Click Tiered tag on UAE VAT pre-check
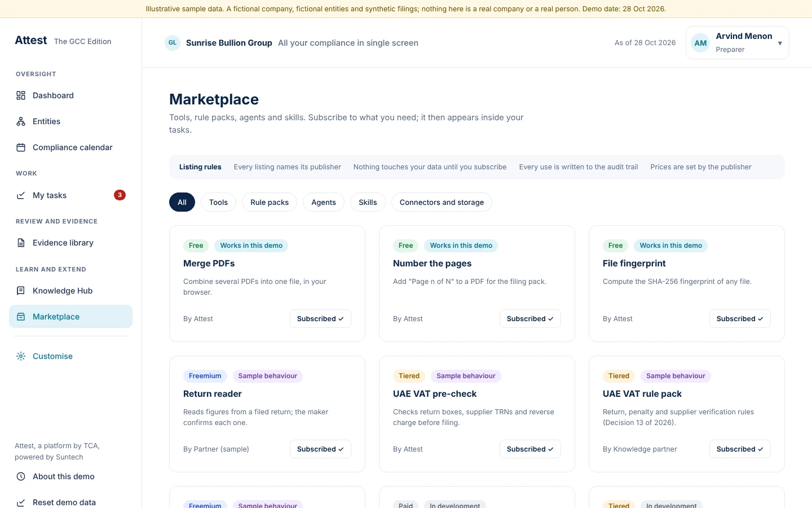 point(409,376)
